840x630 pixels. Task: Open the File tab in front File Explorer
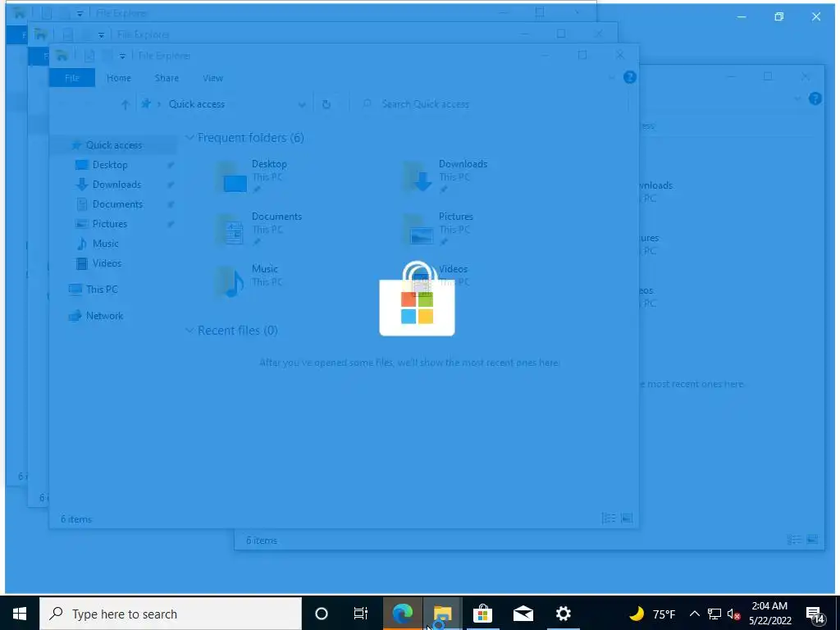(72, 78)
